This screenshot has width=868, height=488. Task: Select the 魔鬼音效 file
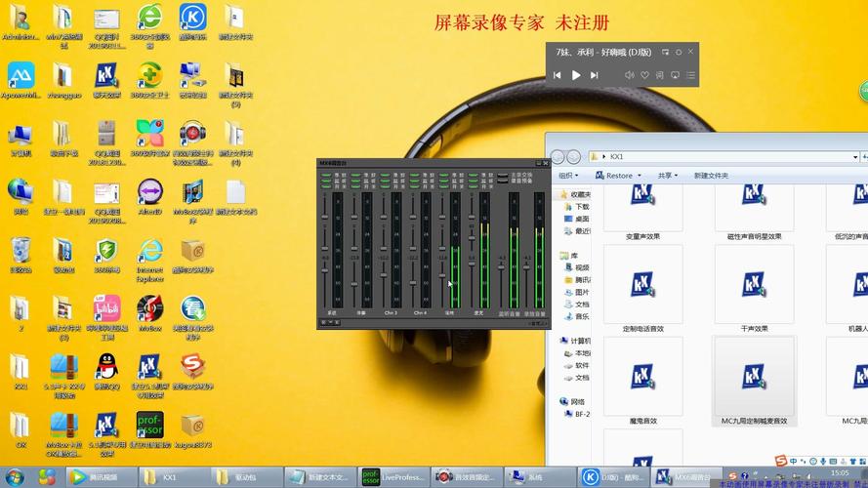pos(642,383)
